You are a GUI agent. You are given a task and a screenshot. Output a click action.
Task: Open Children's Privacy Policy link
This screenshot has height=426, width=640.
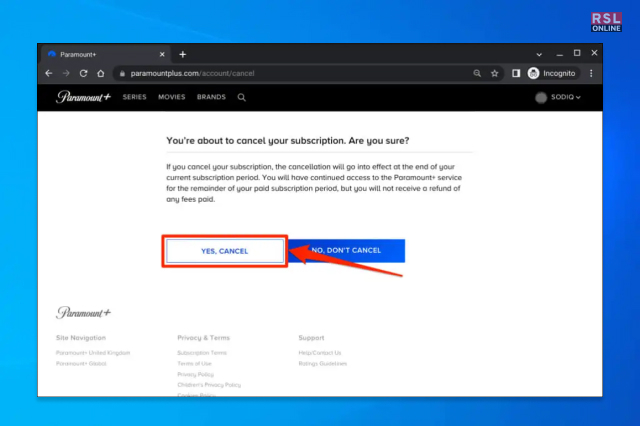click(x=209, y=385)
